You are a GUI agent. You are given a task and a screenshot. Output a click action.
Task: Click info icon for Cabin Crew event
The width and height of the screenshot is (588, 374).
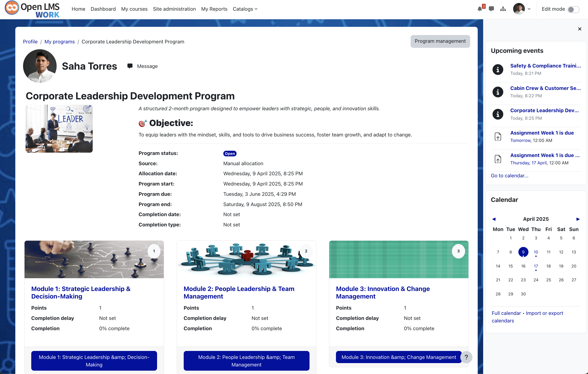tap(498, 92)
